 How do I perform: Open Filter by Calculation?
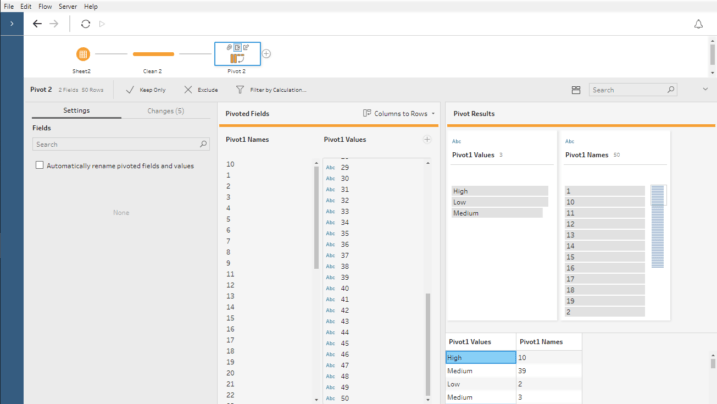pyautogui.click(x=271, y=90)
